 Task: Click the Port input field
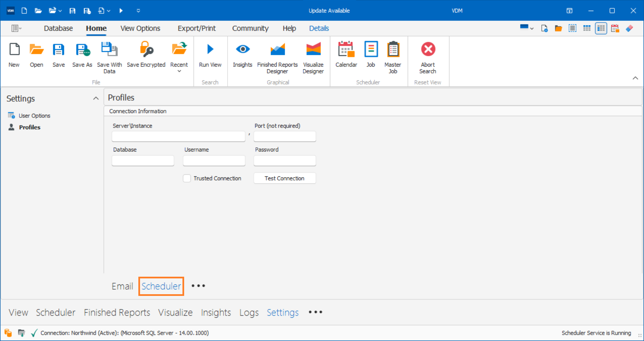click(285, 136)
